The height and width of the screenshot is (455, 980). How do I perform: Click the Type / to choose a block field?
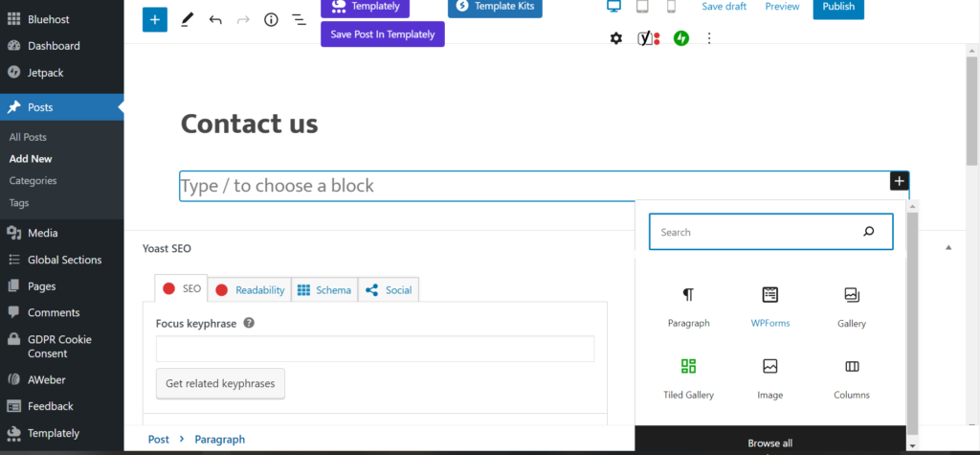(x=544, y=186)
